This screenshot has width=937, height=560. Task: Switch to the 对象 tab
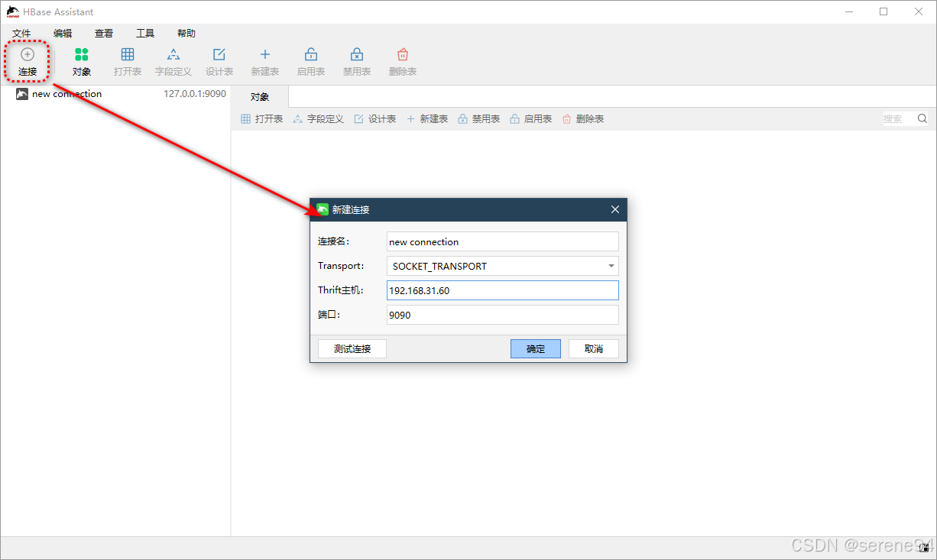click(260, 97)
